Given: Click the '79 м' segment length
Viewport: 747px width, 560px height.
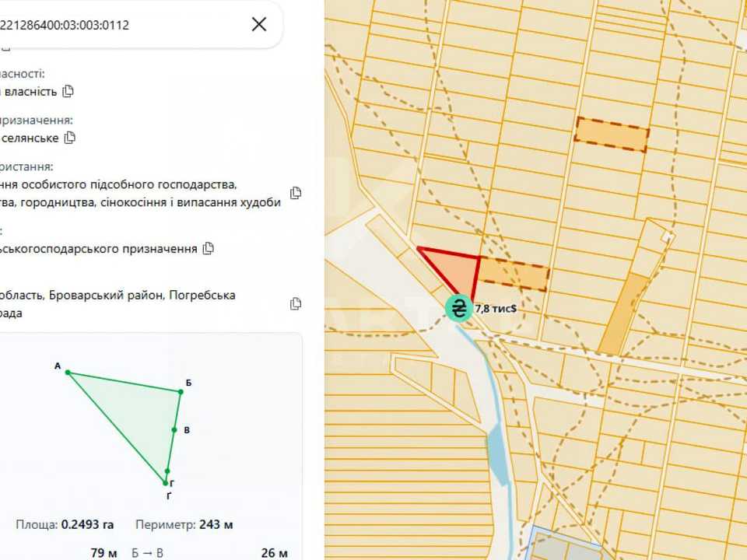Looking at the screenshot, I should pyautogui.click(x=103, y=553).
